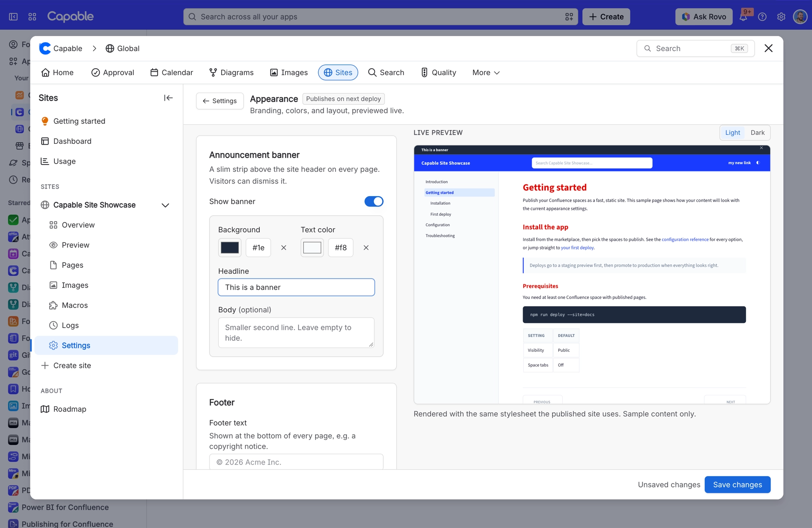
Task: Expand the More navigation dropdown
Action: coord(486,73)
